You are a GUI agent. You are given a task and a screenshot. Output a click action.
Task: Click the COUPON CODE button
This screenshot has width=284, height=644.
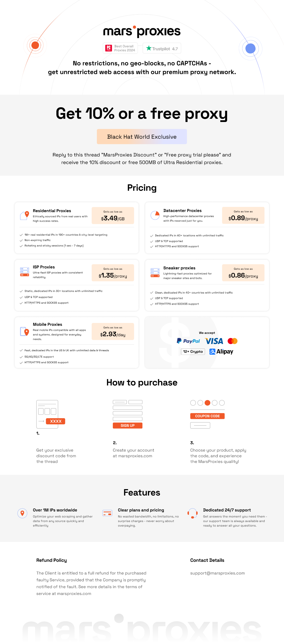(207, 416)
